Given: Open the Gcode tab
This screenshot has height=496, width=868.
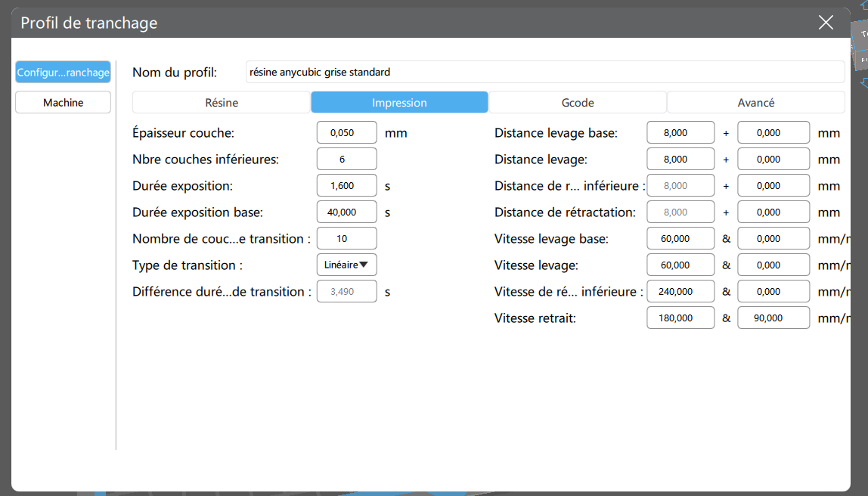Looking at the screenshot, I should (x=578, y=102).
